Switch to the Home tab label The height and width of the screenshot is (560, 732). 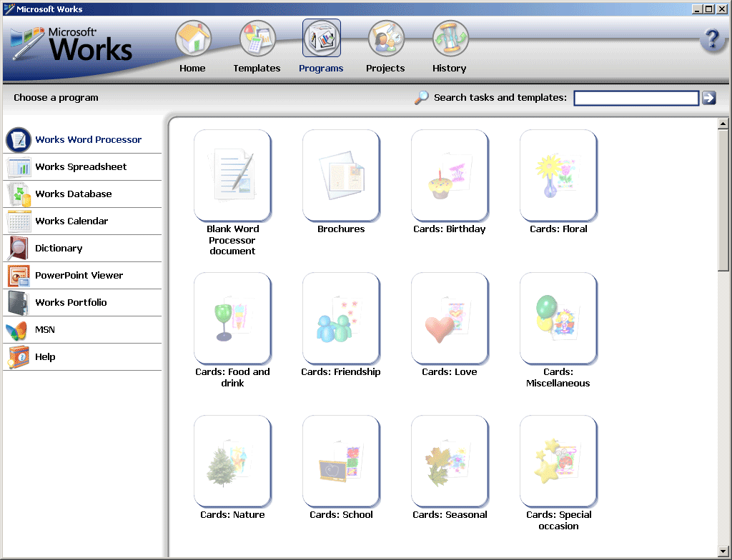pos(192,68)
